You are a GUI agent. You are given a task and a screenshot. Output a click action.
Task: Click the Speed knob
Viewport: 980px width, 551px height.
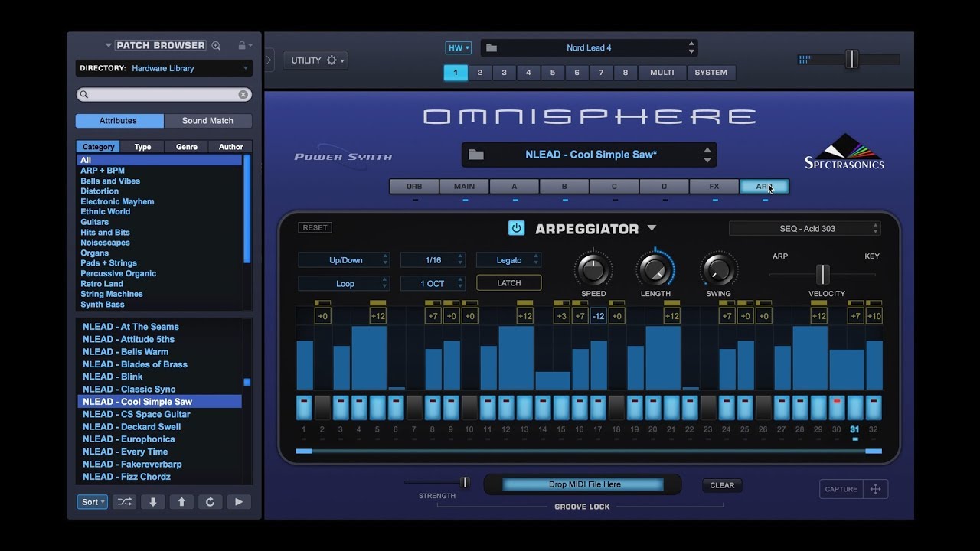(593, 269)
